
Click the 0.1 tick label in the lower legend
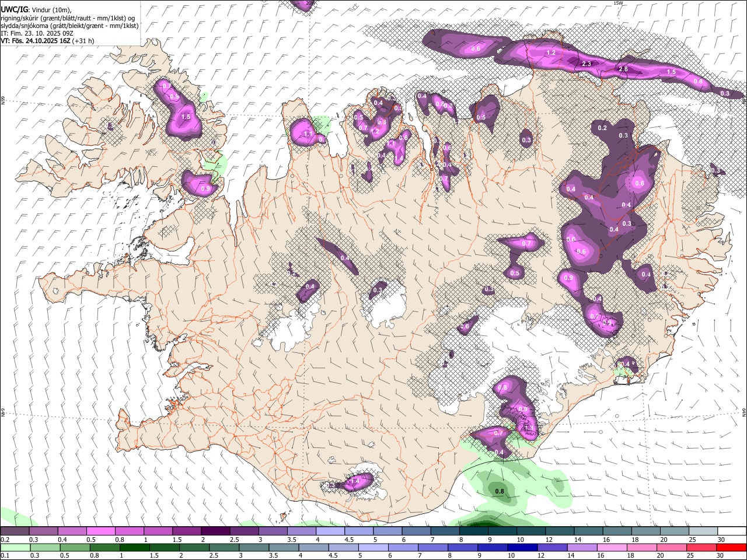point(5,555)
